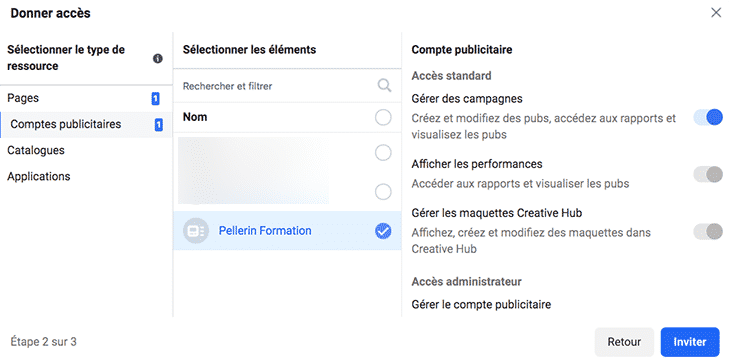Uncheck the Pellerin Formation checkmark
Viewport: 730px width, 364px height.
[x=383, y=231]
